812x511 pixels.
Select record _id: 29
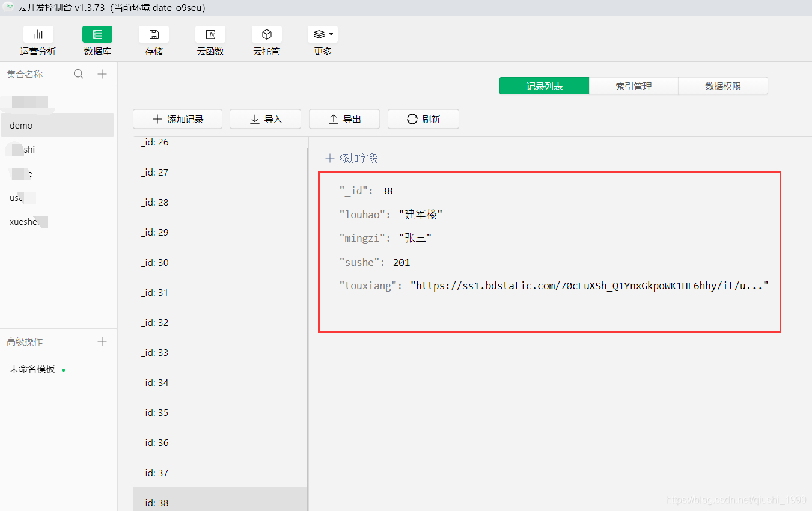coord(219,232)
